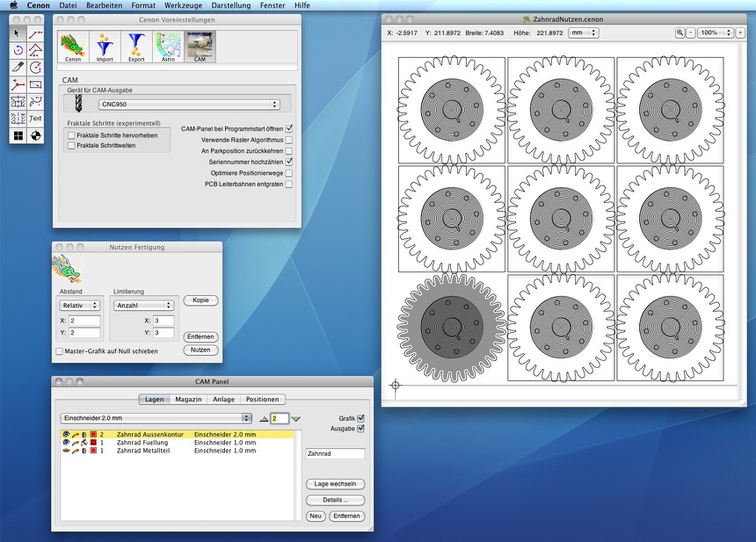Select the rotate tool in toolbox

[x=18, y=51]
